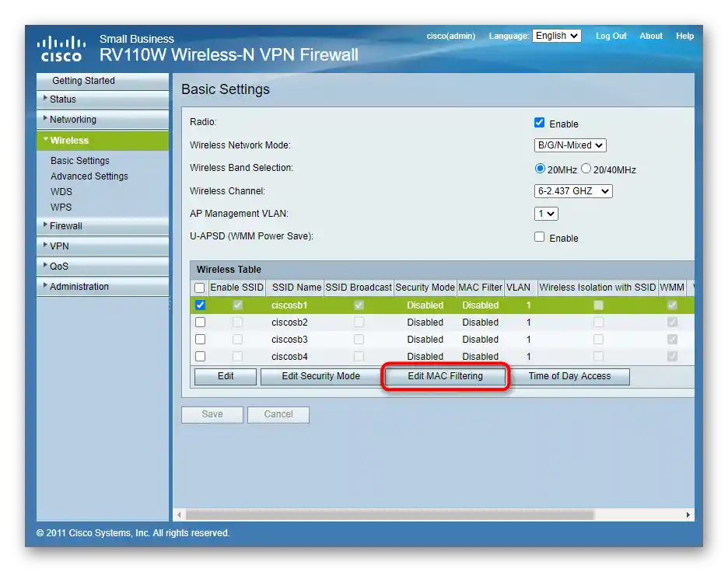Uncheck the ciscosb1 row selection checkbox
The width and height of the screenshot is (728, 572).
pyautogui.click(x=200, y=305)
